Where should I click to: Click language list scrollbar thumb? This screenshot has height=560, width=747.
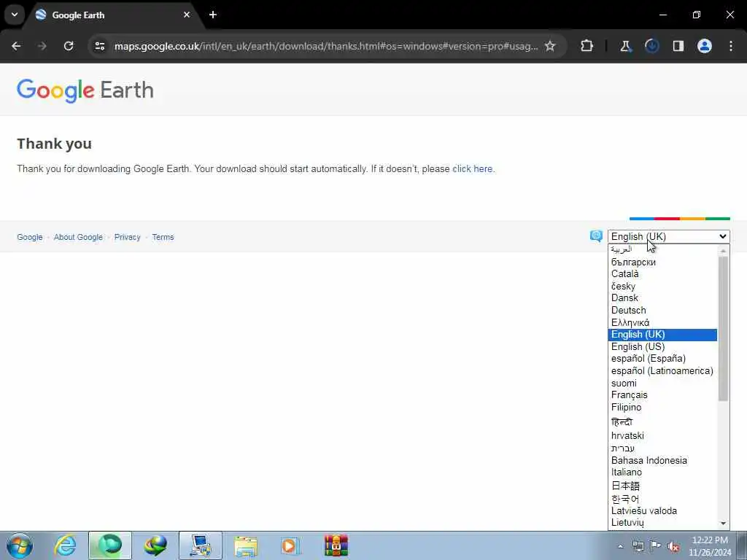pos(723,329)
